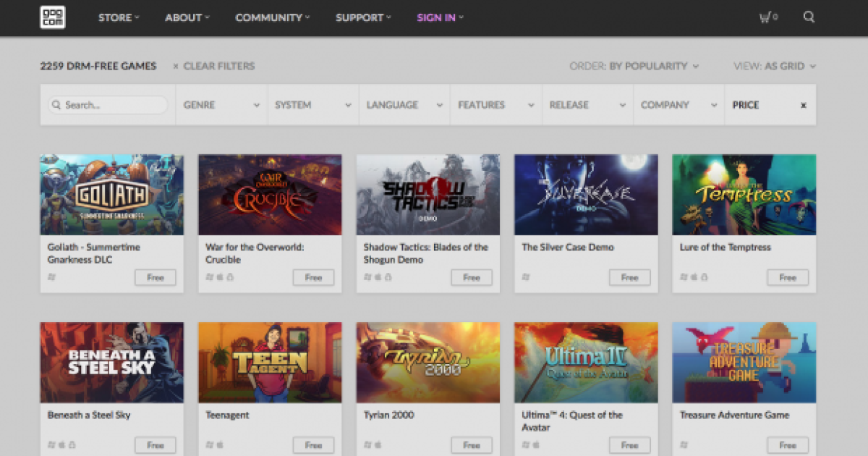
Task: Click the title 'Teenagent'
Action: coord(227,415)
